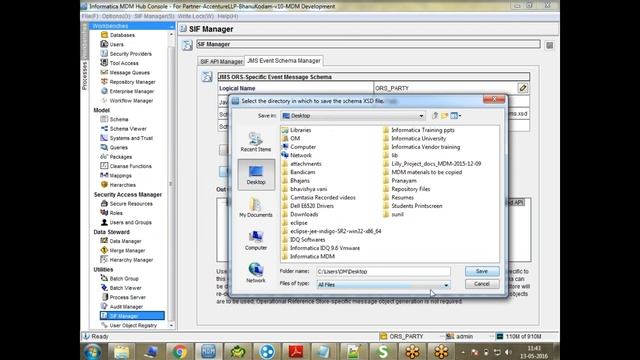Go to Network shortcut in places bar
Viewport: 640px width, 360px height.
(256, 273)
